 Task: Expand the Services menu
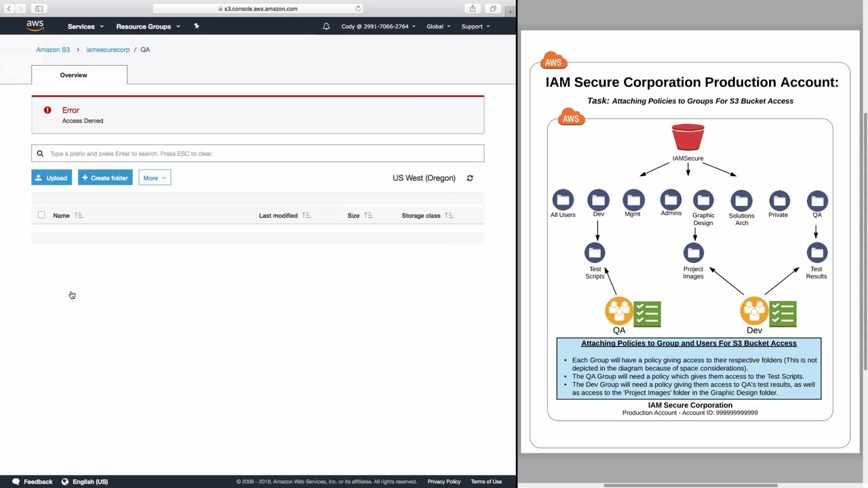click(x=85, y=26)
